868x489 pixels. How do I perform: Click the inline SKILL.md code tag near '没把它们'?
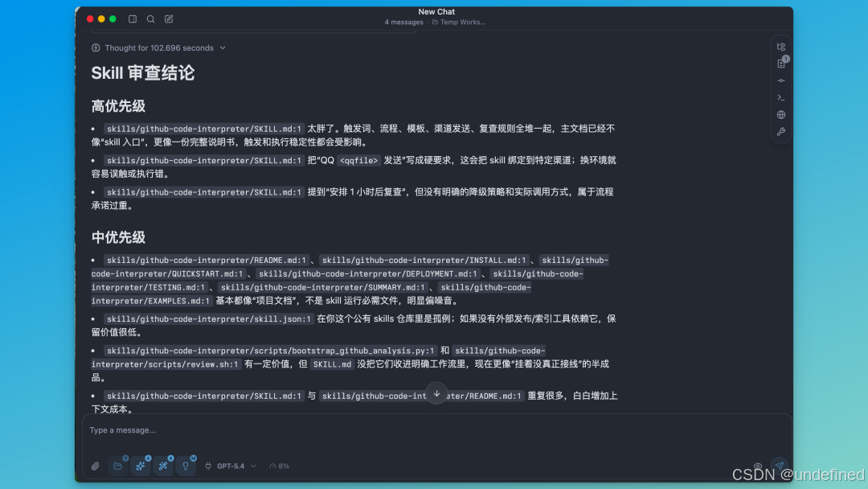coord(332,364)
